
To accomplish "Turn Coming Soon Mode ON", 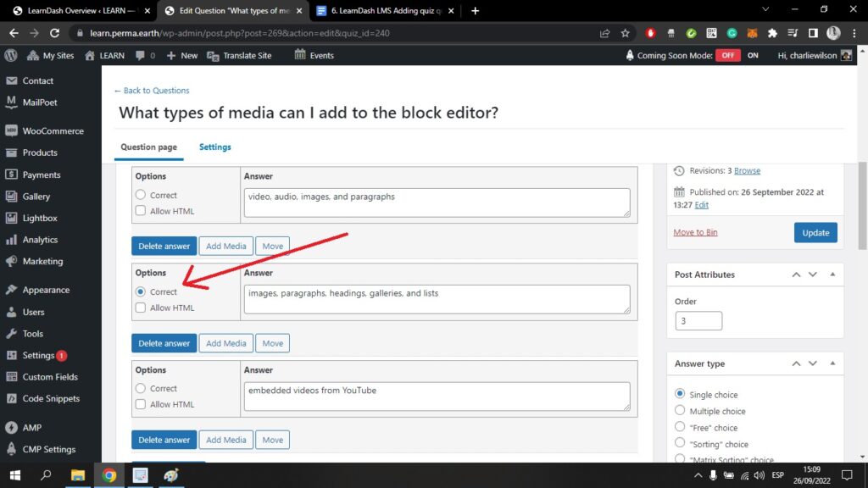I will (752, 55).
